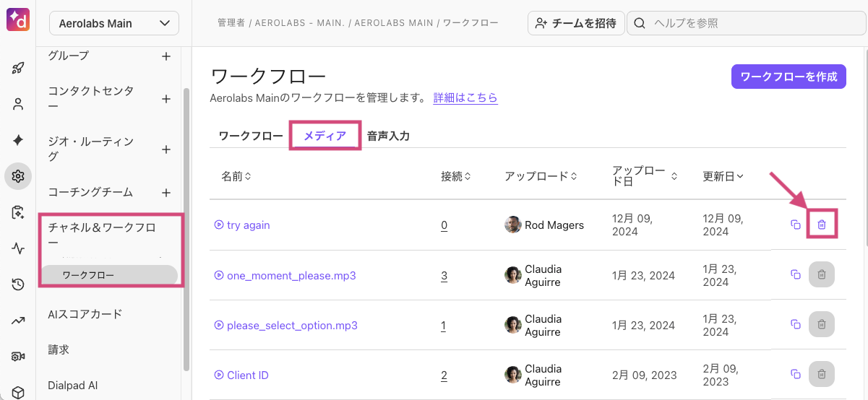Open the Aerolabs Main office dropdown

(114, 23)
